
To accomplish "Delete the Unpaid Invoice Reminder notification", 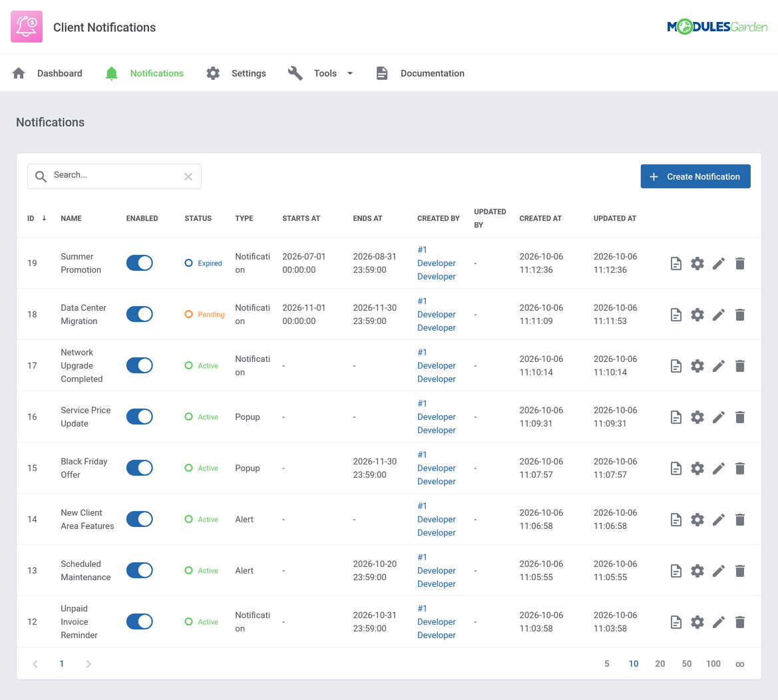I will point(740,622).
